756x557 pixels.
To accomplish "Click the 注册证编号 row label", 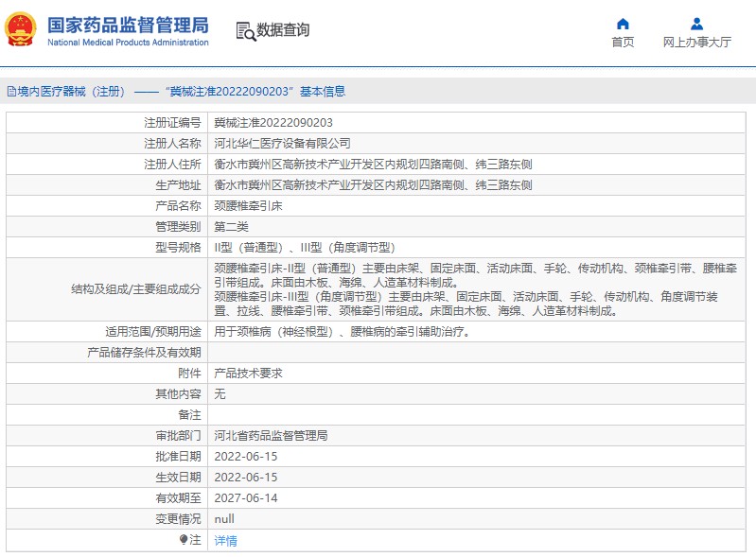I will pos(172,123).
